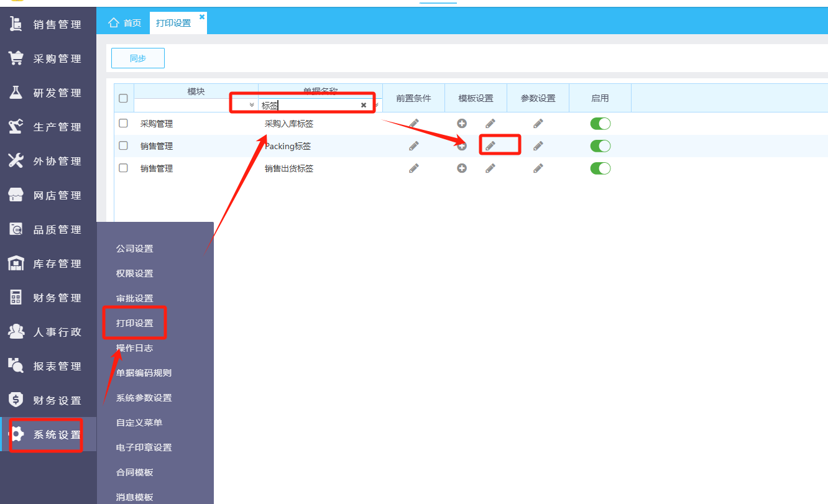Open 库存管理 warehouse icon in sidebar
This screenshot has height=504, width=828.
point(16,263)
